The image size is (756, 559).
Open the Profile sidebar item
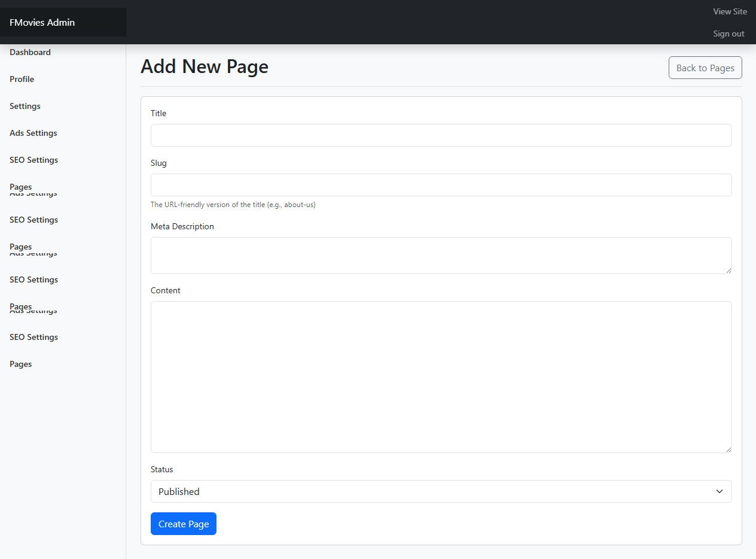(x=22, y=79)
